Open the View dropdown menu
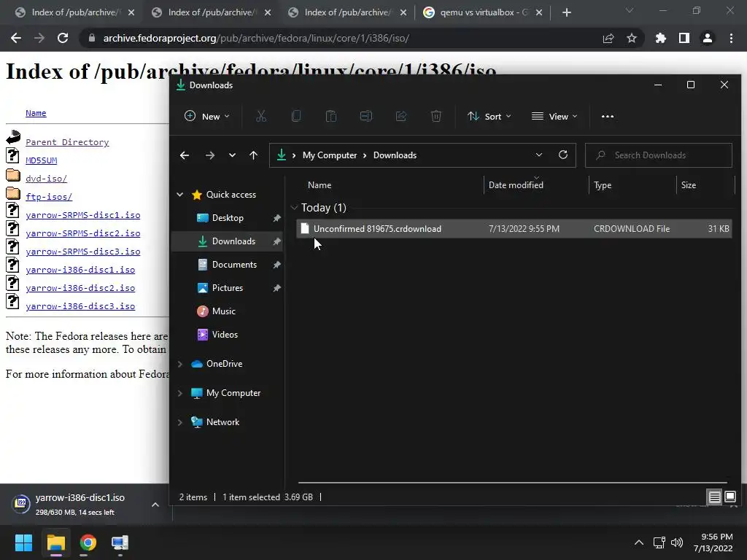Image resolution: width=747 pixels, height=560 pixels. point(554,116)
